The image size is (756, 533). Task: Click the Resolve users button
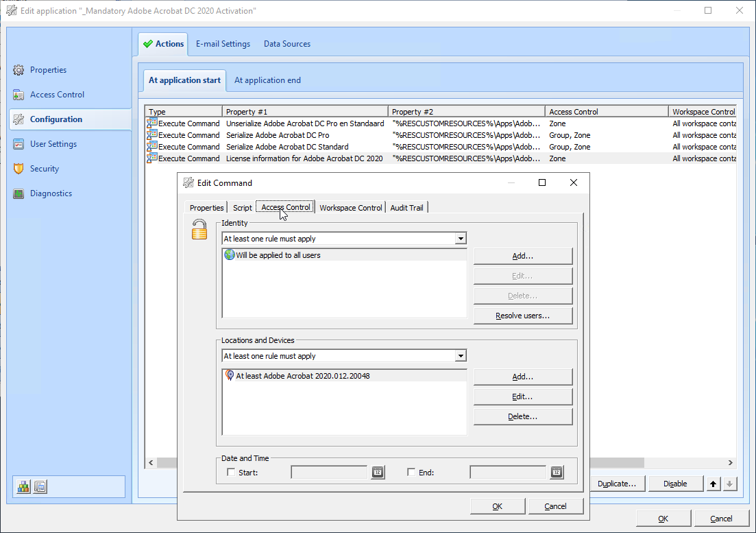[x=522, y=316]
